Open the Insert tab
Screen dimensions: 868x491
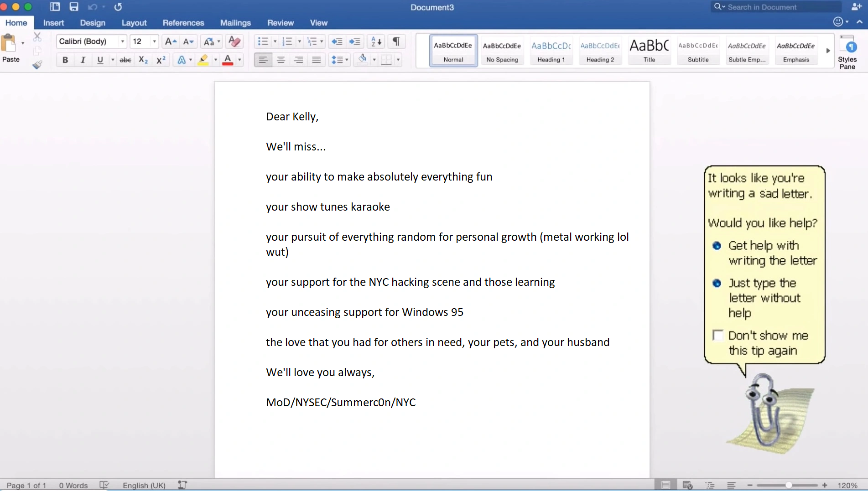[53, 23]
